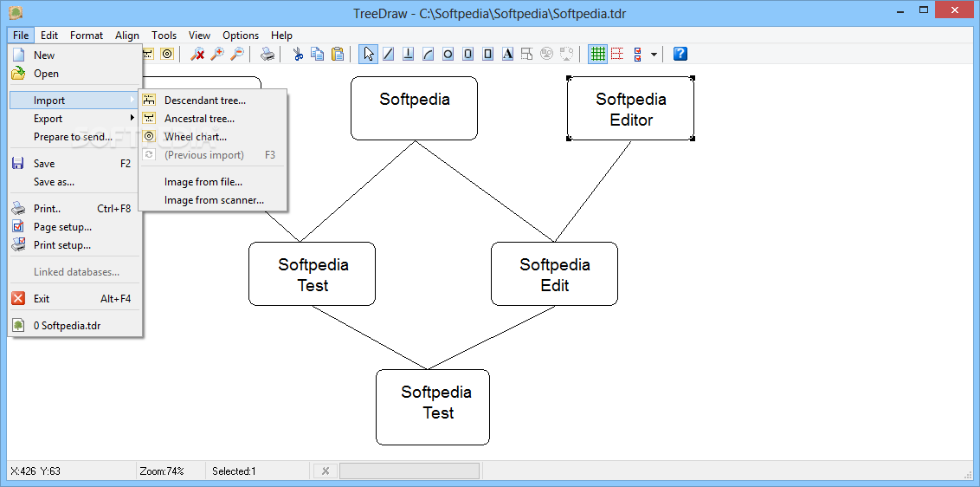Open the Help menu

pyautogui.click(x=282, y=35)
